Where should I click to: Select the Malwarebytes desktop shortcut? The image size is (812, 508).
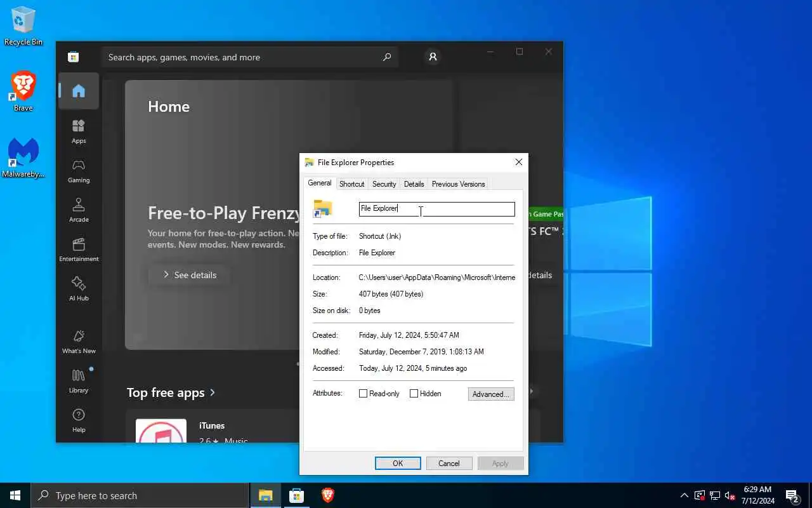23,158
